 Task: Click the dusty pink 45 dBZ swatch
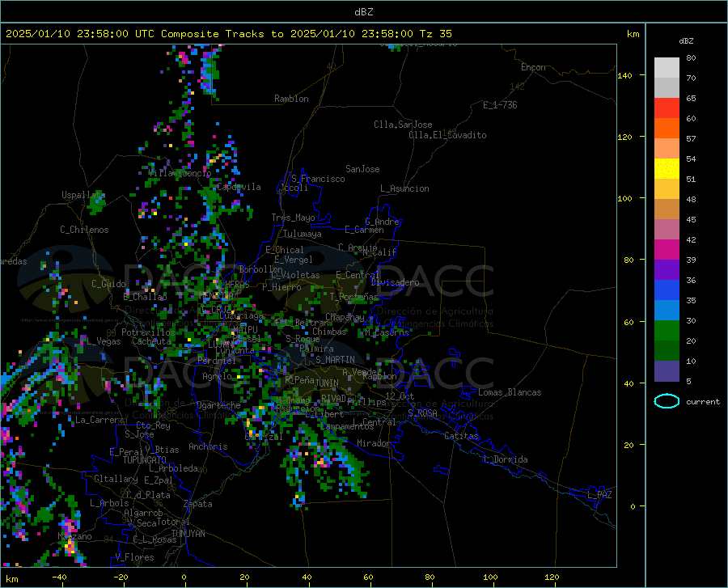point(667,229)
